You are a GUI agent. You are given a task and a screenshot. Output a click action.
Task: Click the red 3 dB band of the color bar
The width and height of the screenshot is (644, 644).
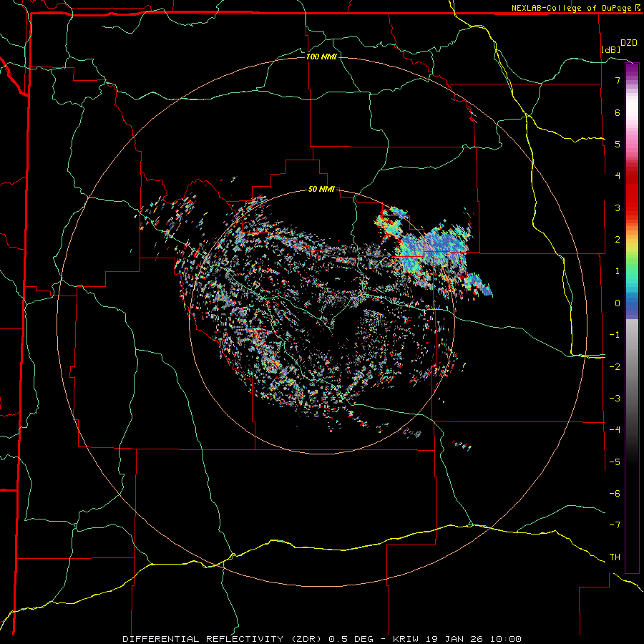click(x=632, y=208)
